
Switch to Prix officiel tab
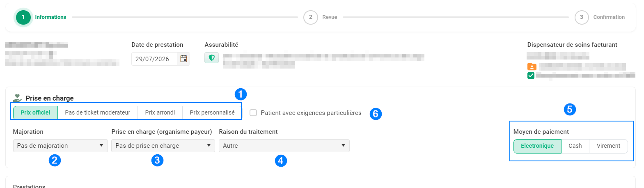click(35, 112)
